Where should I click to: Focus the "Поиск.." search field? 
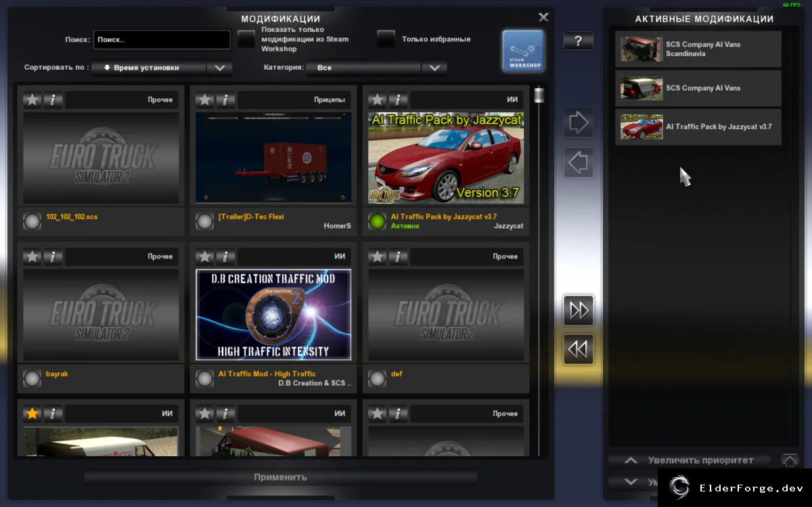click(x=162, y=40)
